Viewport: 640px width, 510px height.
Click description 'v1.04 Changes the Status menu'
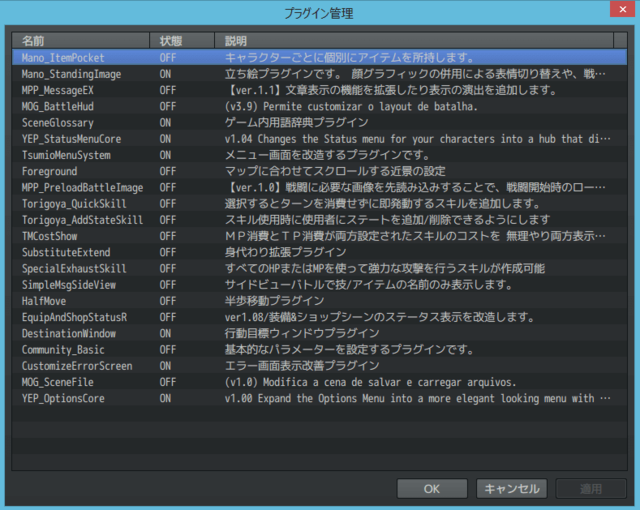tap(304, 139)
